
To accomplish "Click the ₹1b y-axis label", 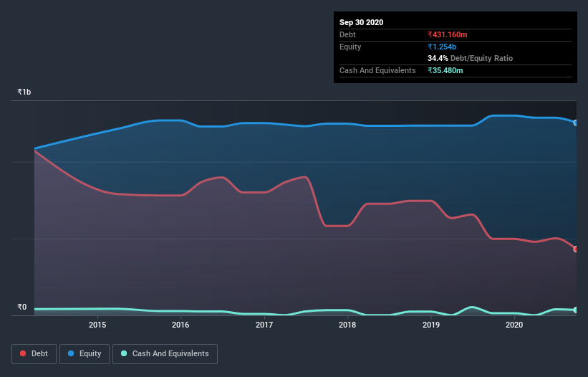I will (x=24, y=92).
